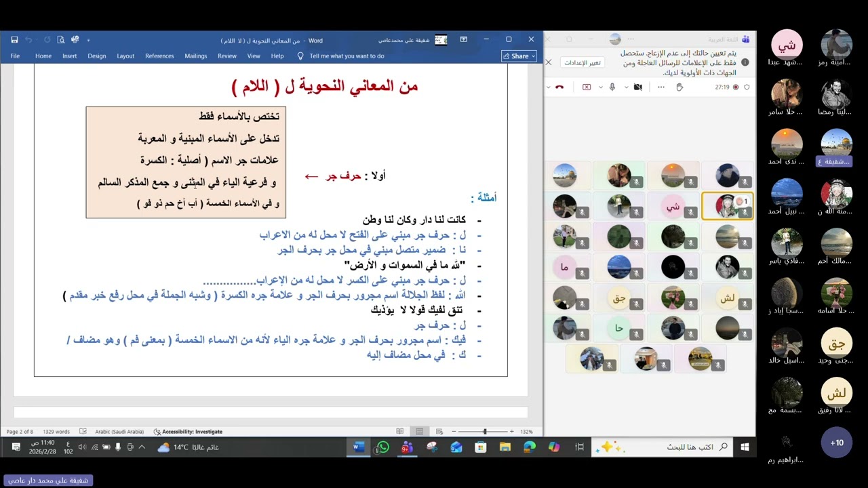Open the References tab
868x488 pixels.
[159, 56]
